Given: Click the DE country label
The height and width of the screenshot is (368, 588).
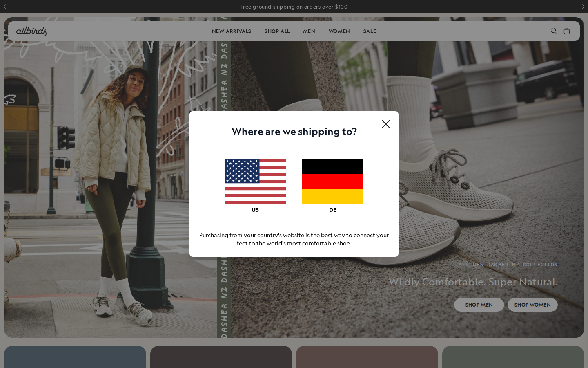Looking at the screenshot, I should pos(333,210).
